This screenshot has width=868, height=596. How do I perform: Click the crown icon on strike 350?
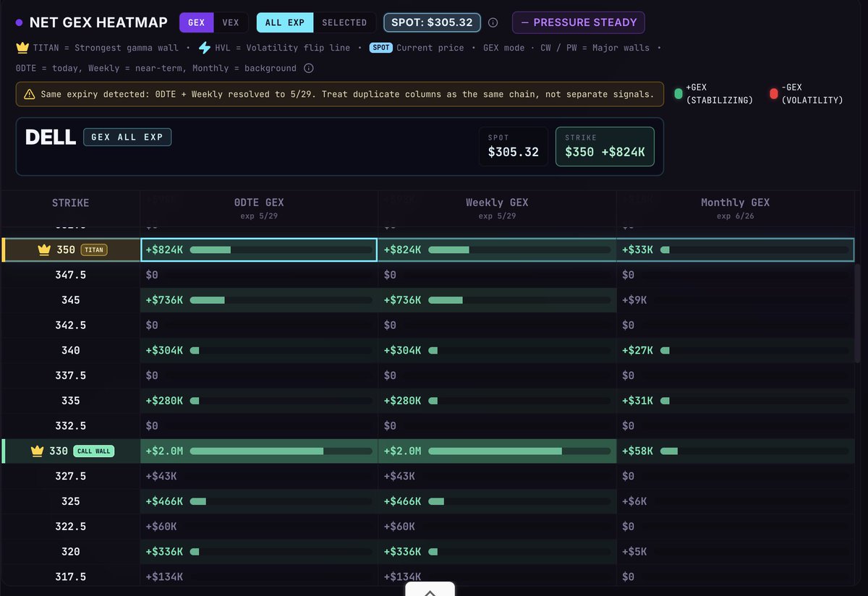pyautogui.click(x=44, y=250)
